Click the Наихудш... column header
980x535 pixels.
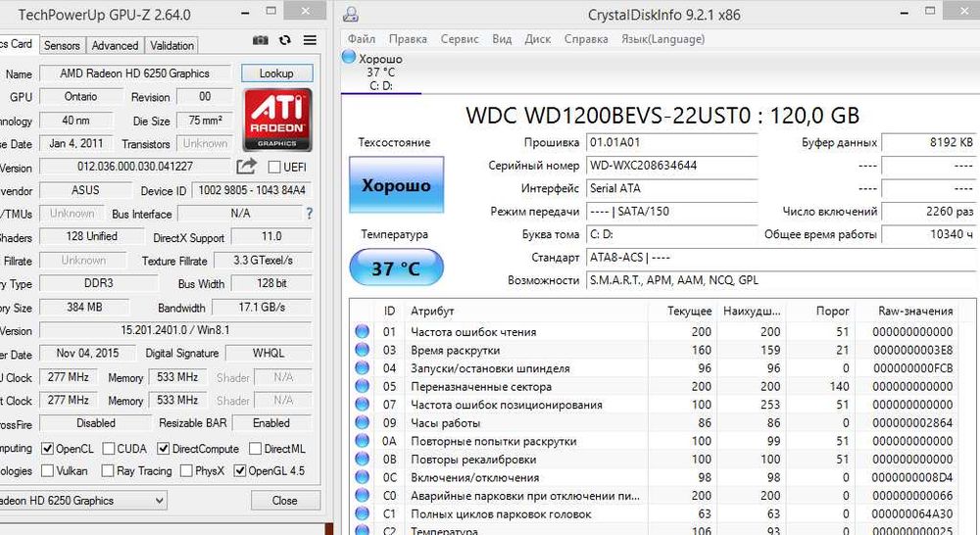(752, 311)
